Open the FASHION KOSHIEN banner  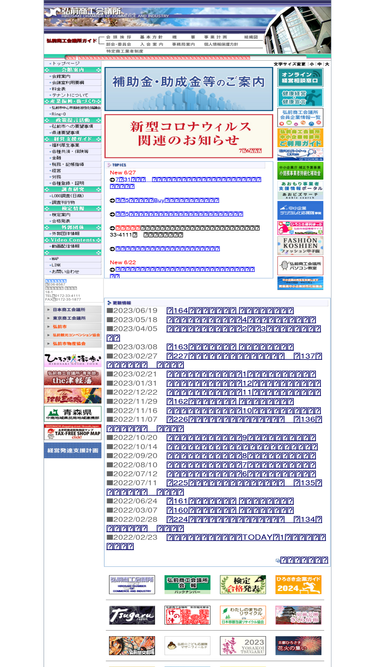pyautogui.click(x=300, y=245)
